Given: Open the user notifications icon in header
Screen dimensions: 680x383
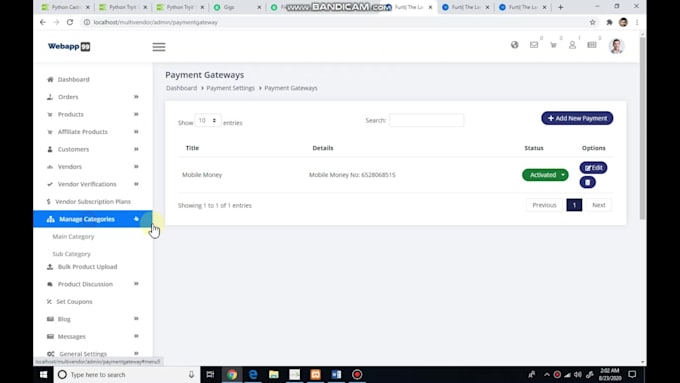Looking at the screenshot, I should 572,45.
